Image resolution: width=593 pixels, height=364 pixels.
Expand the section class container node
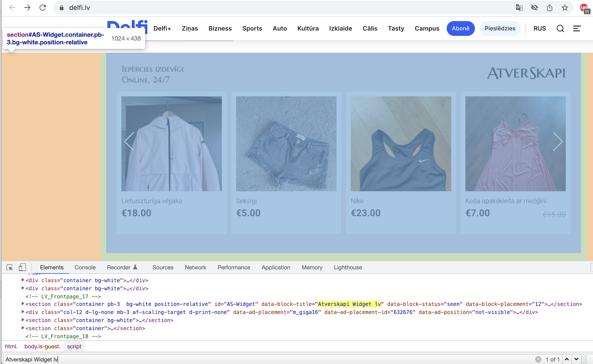tap(23, 328)
